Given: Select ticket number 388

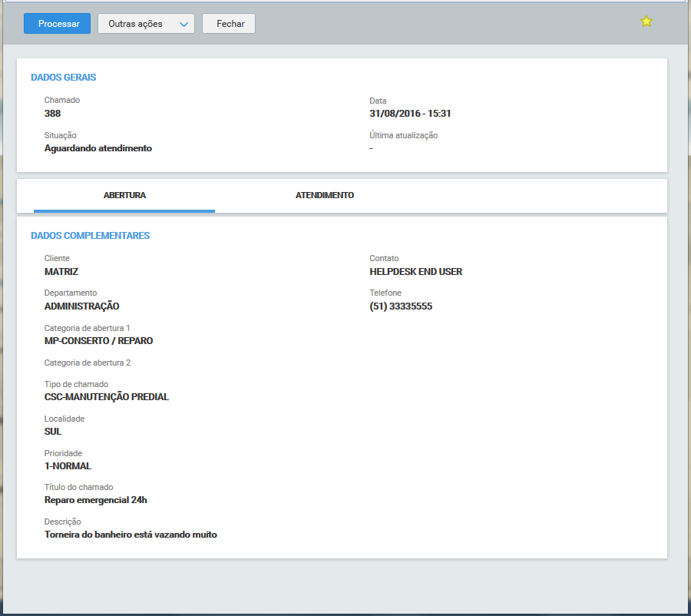Looking at the screenshot, I should [53, 114].
